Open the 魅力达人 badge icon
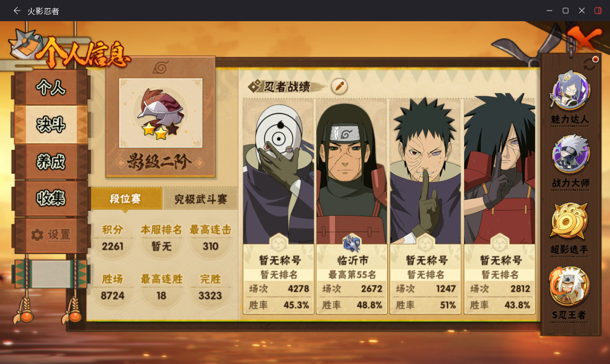 570,92
